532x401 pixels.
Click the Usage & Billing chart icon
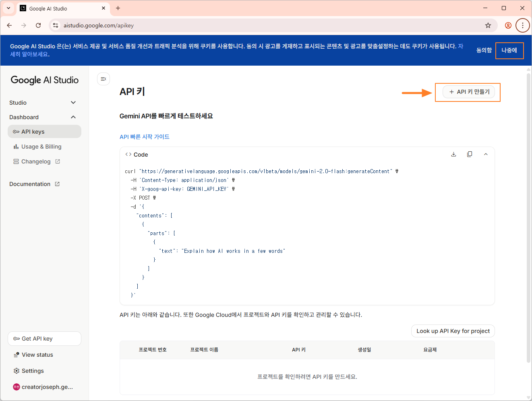click(16, 147)
